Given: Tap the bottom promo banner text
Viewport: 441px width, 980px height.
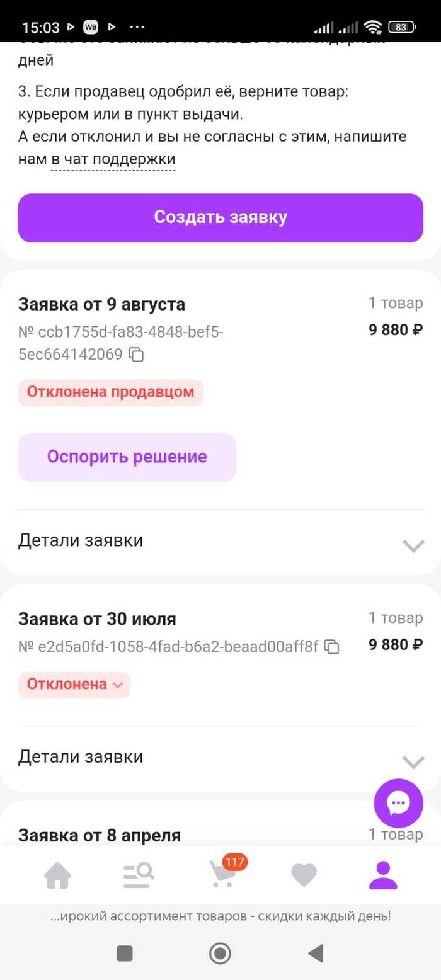Looking at the screenshot, I should pyautogui.click(x=220, y=916).
